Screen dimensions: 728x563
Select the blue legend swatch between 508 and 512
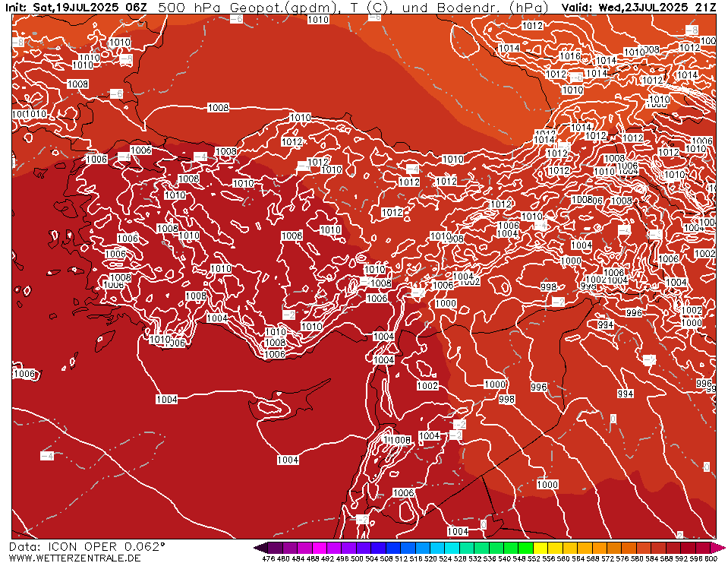(393, 548)
